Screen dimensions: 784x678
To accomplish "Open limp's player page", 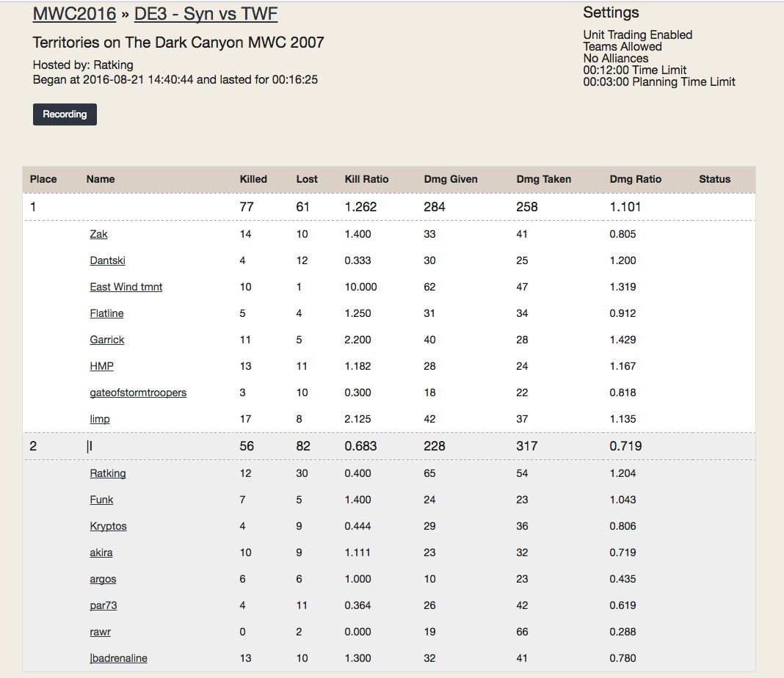I will click(100, 419).
